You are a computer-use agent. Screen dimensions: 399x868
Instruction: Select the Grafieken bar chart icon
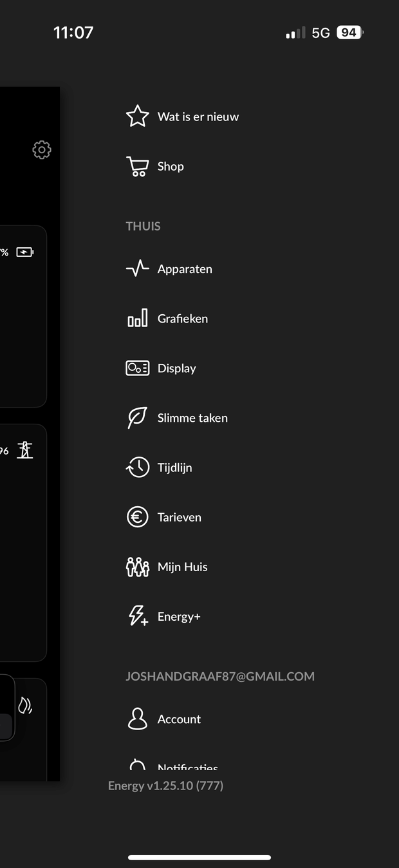pyautogui.click(x=137, y=318)
